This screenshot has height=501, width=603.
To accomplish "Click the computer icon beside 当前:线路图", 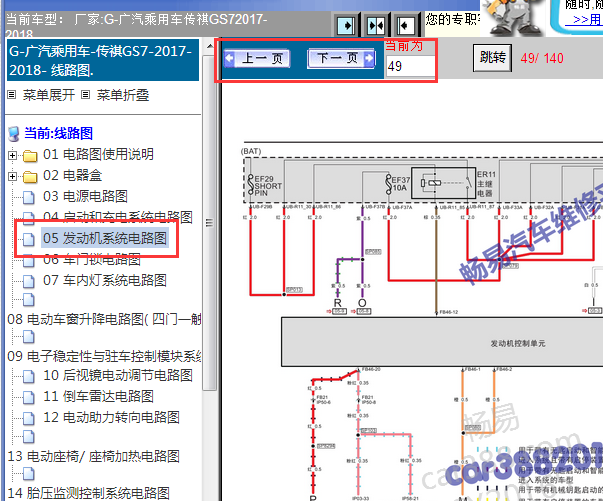I will 14,134.
